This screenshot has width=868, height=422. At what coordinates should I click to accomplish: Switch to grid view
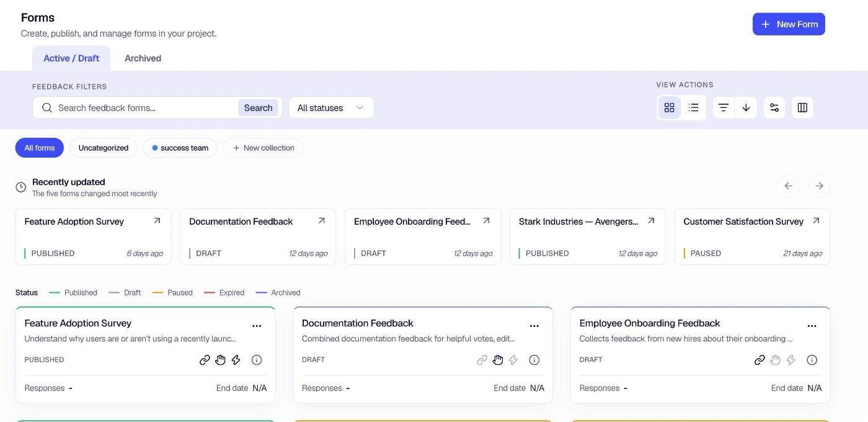(x=669, y=107)
